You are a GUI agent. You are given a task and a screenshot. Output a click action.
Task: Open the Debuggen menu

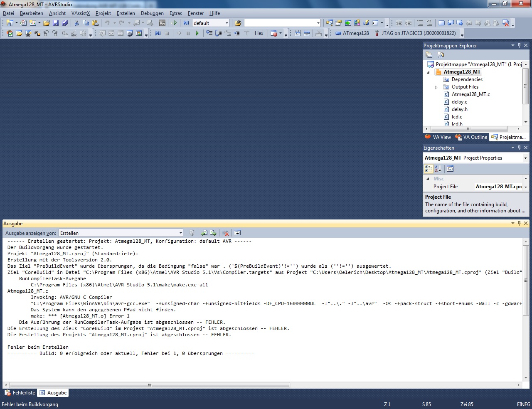[152, 13]
